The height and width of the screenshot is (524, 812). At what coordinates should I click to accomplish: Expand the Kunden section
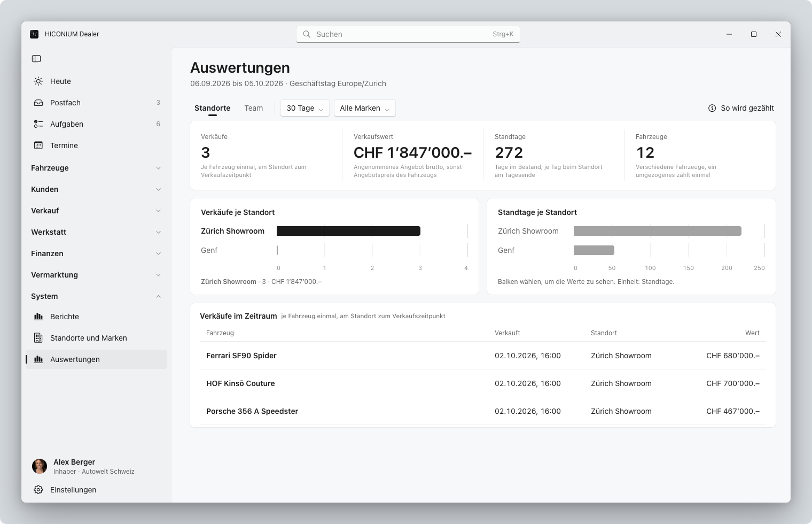pyautogui.click(x=96, y=189)
